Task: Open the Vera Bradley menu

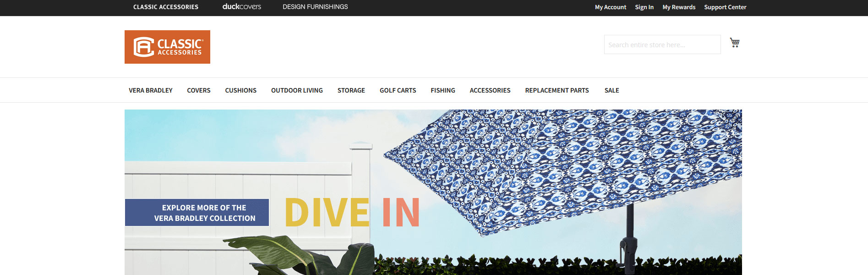Action: pos(151,90)
